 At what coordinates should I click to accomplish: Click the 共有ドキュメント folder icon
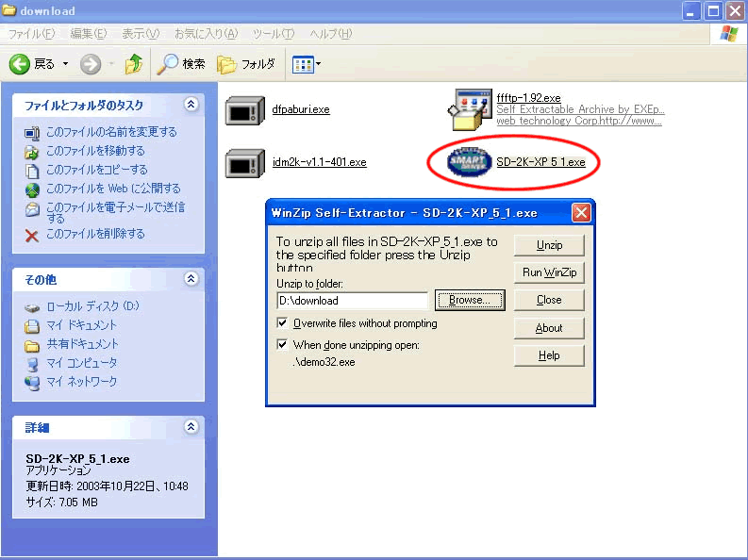(32, 346)
